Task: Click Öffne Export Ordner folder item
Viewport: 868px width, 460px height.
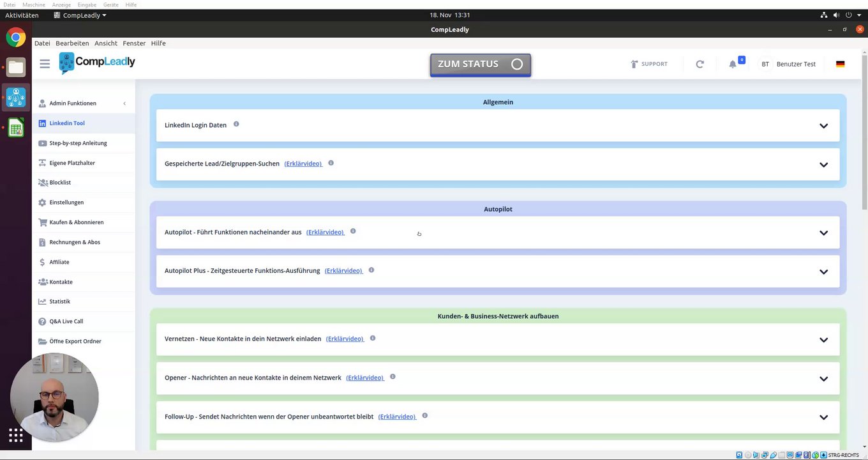Action: point(84,341)
